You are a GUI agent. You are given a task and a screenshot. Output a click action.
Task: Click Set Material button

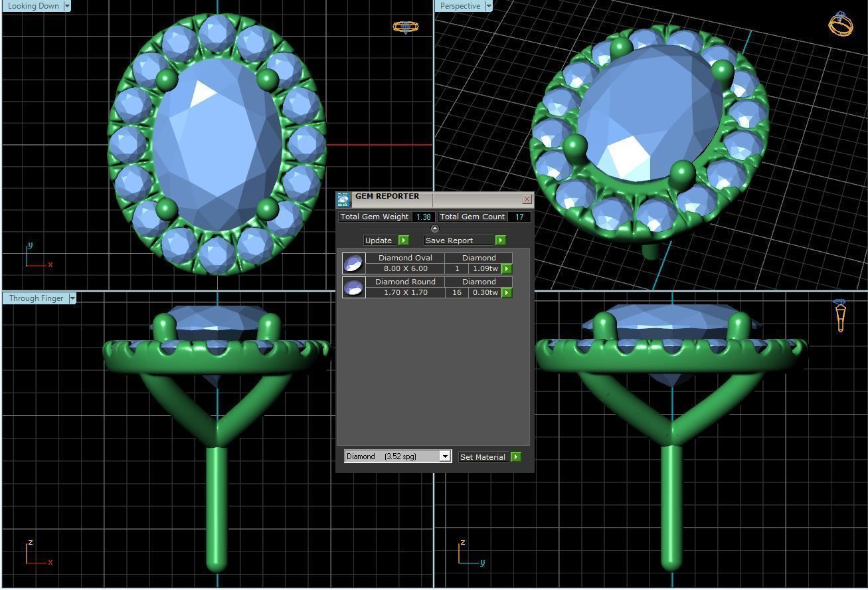click(x=483, y=456)
